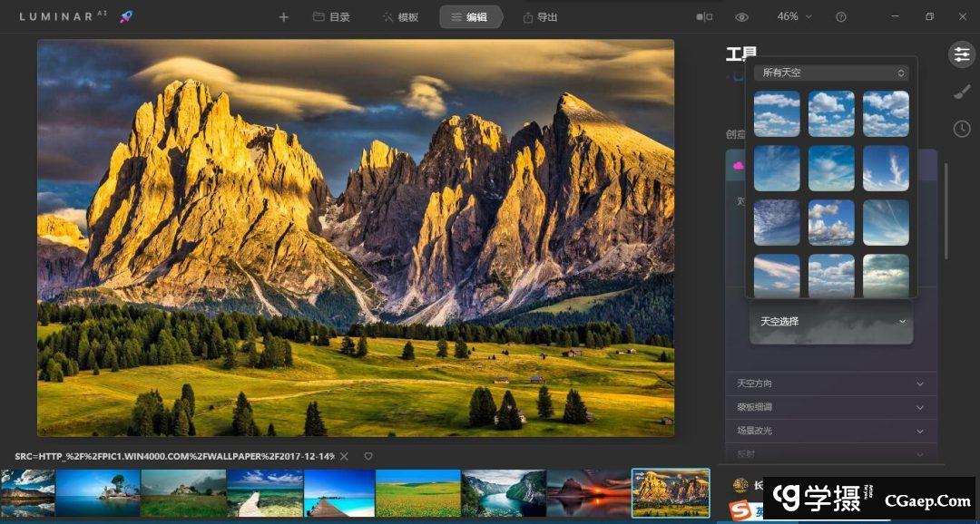Toggle the eye preview of original image

742,17
